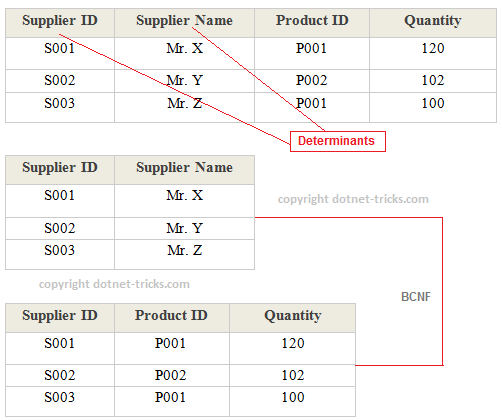The width and height of the screenshot is (502, 420).
Task: Click the red Determinants label box
Action: pyautogui.click(x=338, y=141)
